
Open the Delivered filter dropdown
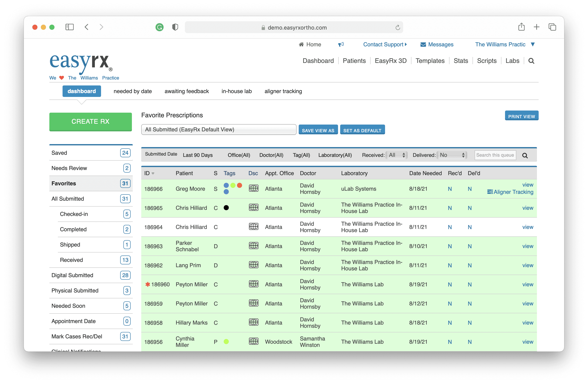point(451,155)
